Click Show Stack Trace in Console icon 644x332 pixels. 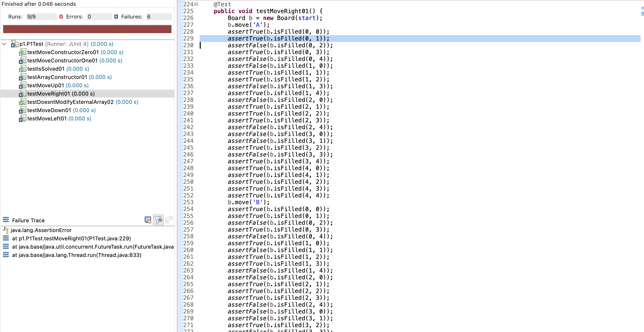click(x=148, y=220)
